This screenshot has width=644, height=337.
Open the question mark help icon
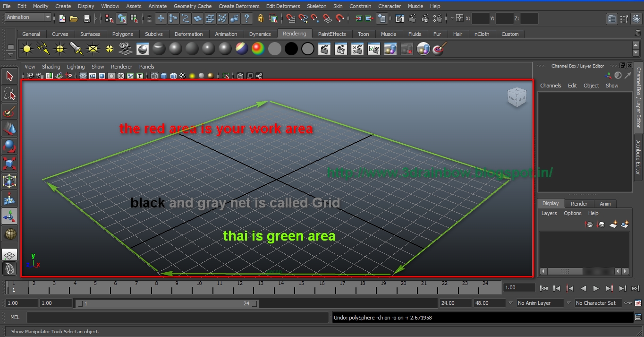click(247, 18)
